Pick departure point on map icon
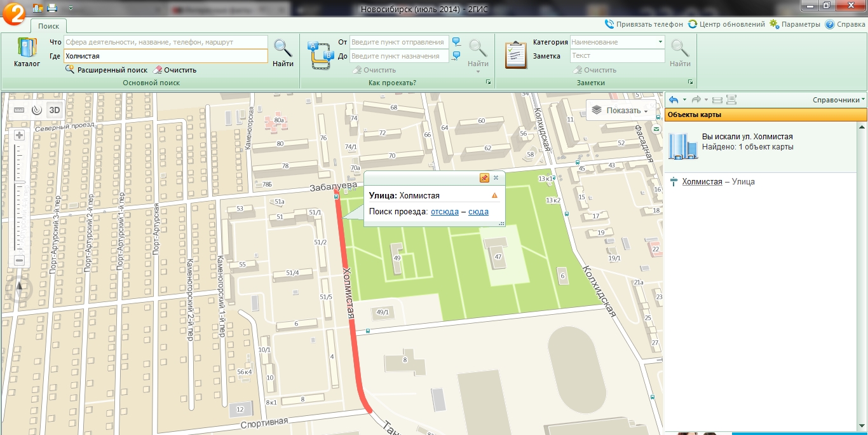Image resolution: width=868 pixels, height=435 pixels. pyautogui.click(x=456, y=42)
